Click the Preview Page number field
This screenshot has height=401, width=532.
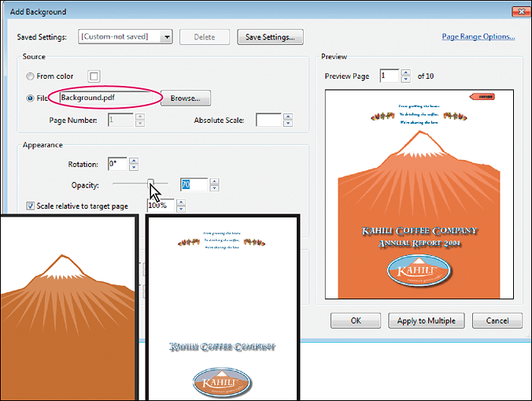pos(389,76)
